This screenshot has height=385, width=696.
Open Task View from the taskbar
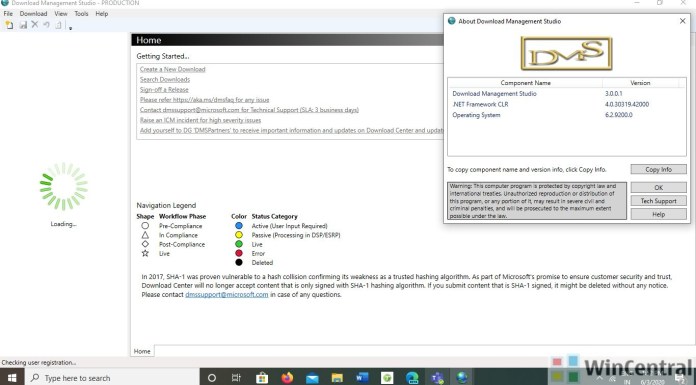(236, 378)
